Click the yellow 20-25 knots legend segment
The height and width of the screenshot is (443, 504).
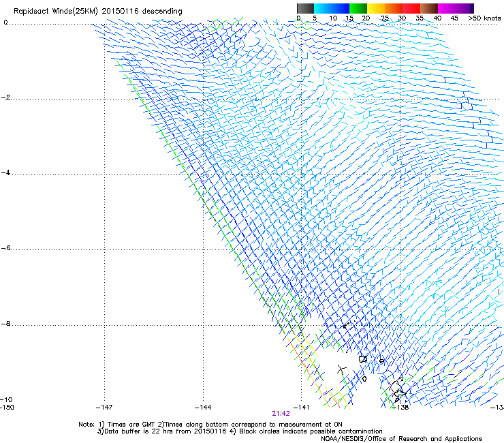(376, 8)
